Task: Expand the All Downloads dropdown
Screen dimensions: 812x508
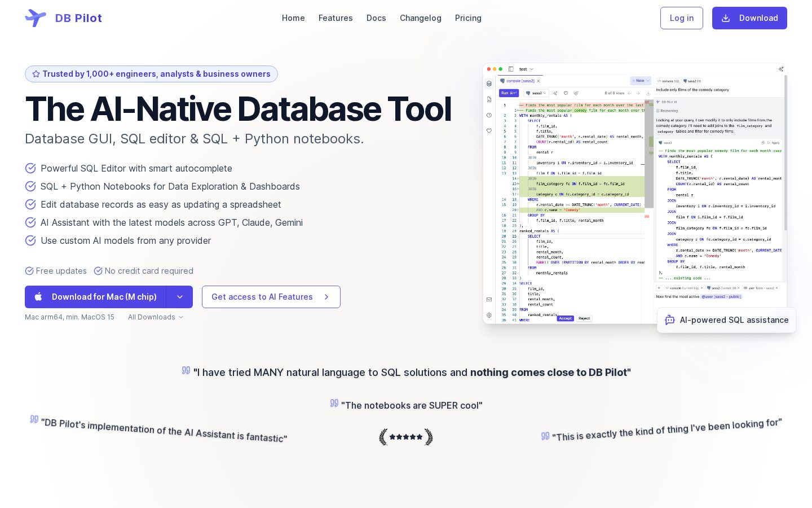Action: click(156, 317)
